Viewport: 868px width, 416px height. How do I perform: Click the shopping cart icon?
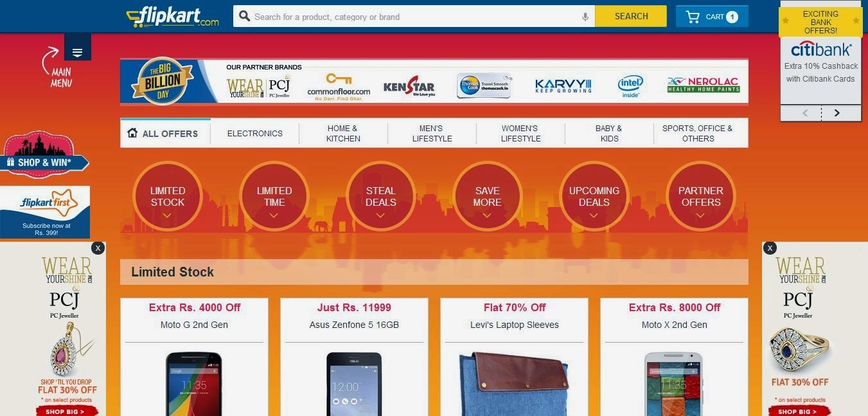click(x=693, y=17)
